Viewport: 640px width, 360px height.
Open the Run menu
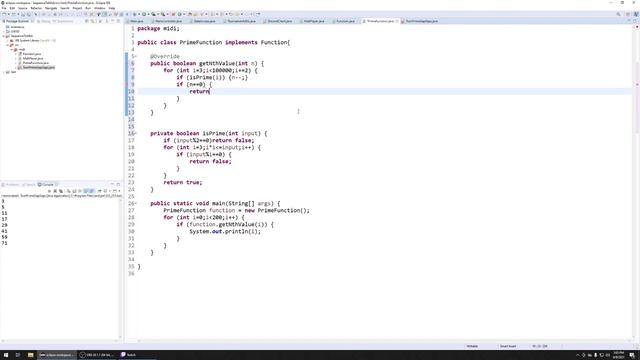(88, 8)
